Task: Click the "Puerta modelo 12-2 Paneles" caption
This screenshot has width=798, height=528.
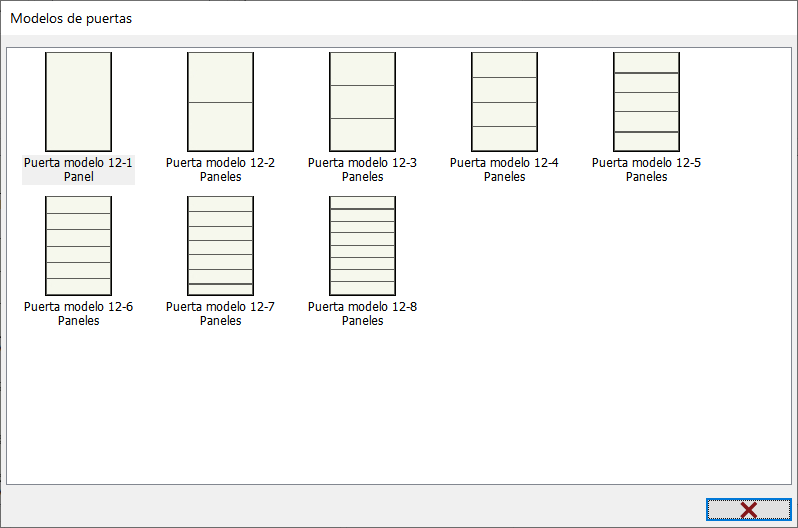Action: [220, 170]
